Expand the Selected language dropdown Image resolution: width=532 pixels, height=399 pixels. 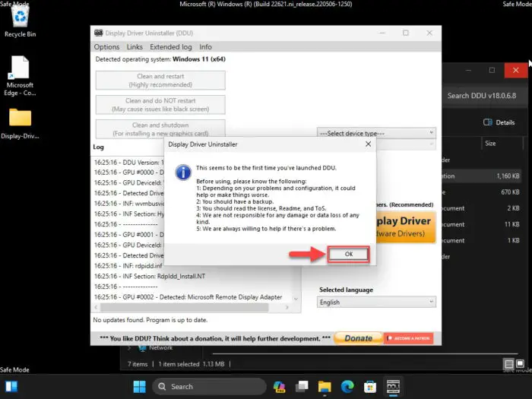tap(376, 302)
